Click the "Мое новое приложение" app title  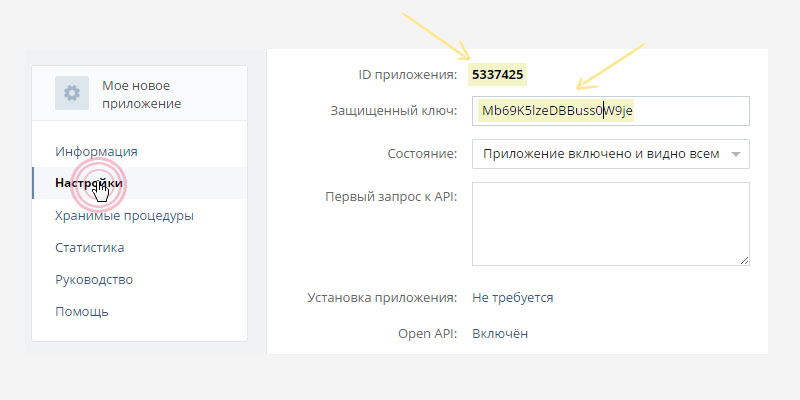point(141,94)
